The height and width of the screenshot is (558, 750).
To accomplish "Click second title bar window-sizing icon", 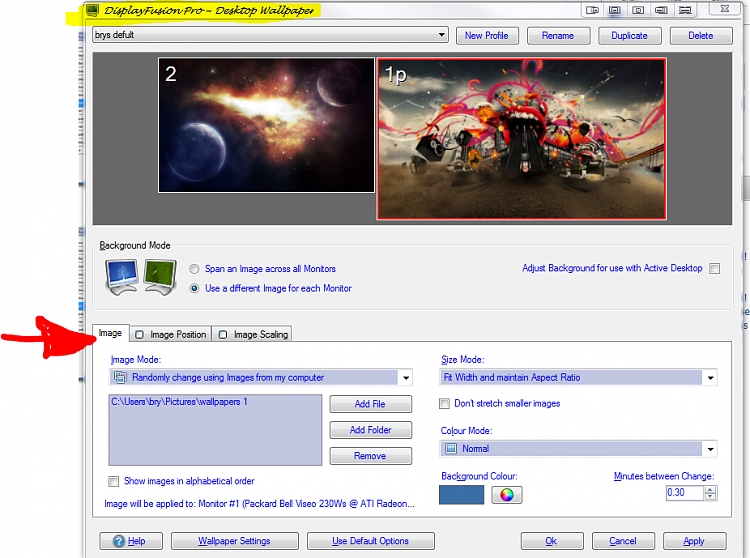I will click(615, 10).
